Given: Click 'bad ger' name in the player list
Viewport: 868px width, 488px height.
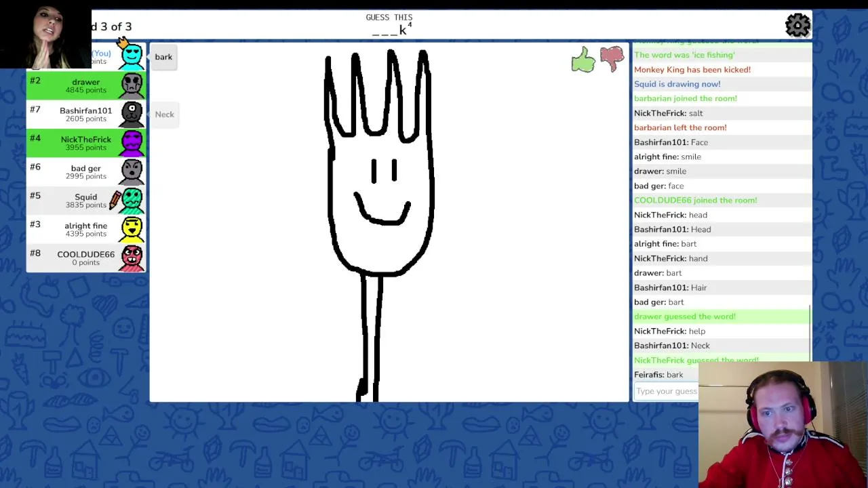Looking at the screenshot, I should coord(85,168).
